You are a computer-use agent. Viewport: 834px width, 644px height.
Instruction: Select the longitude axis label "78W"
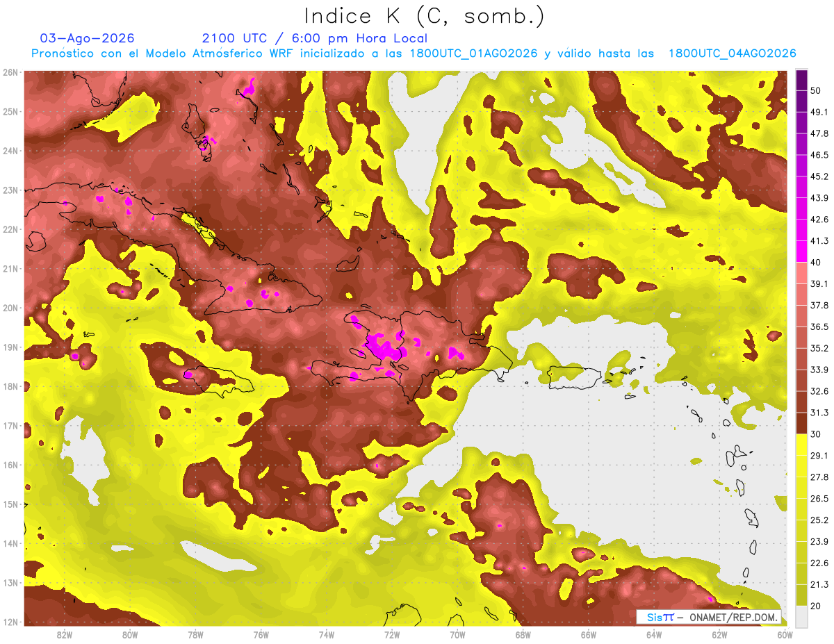(195, 634)
